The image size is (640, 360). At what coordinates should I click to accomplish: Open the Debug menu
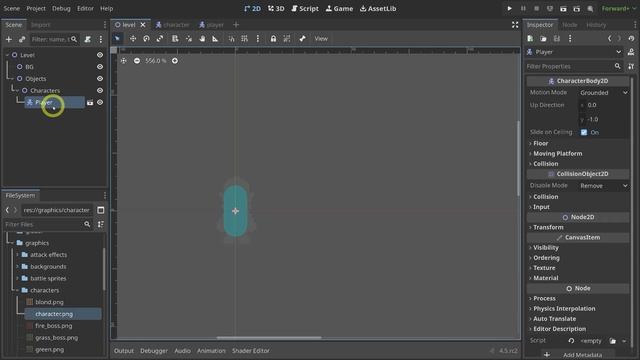click(61, 9)
